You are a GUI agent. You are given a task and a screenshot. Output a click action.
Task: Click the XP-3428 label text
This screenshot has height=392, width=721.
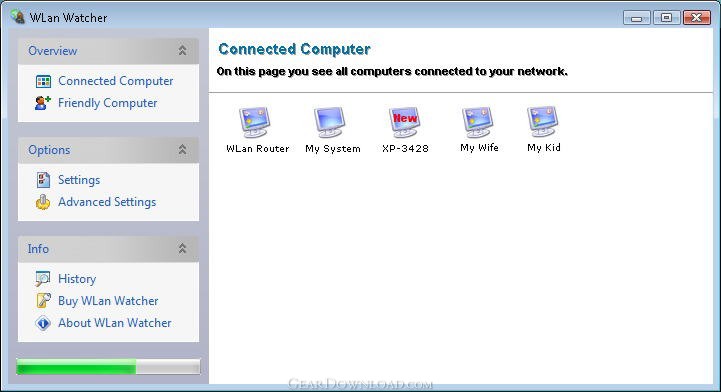point(405,149)
